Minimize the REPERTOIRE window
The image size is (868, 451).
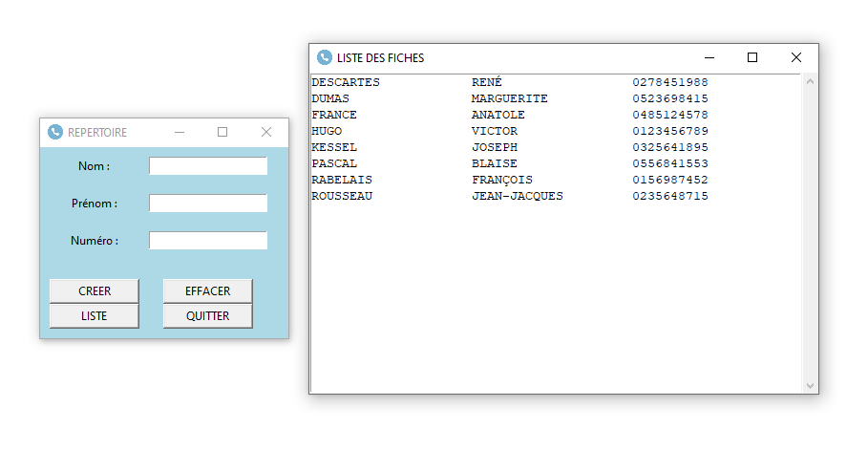click(179, 133)
